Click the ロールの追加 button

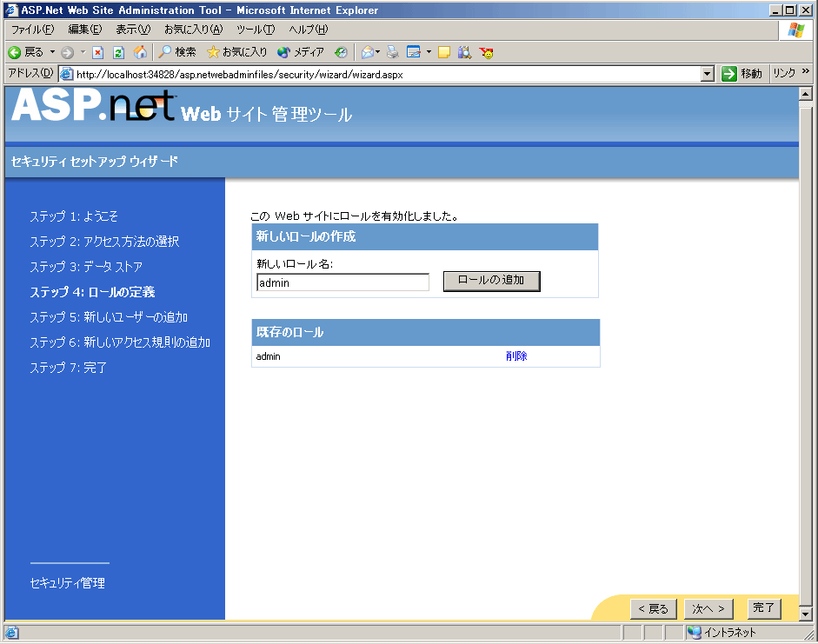[491, 281]
